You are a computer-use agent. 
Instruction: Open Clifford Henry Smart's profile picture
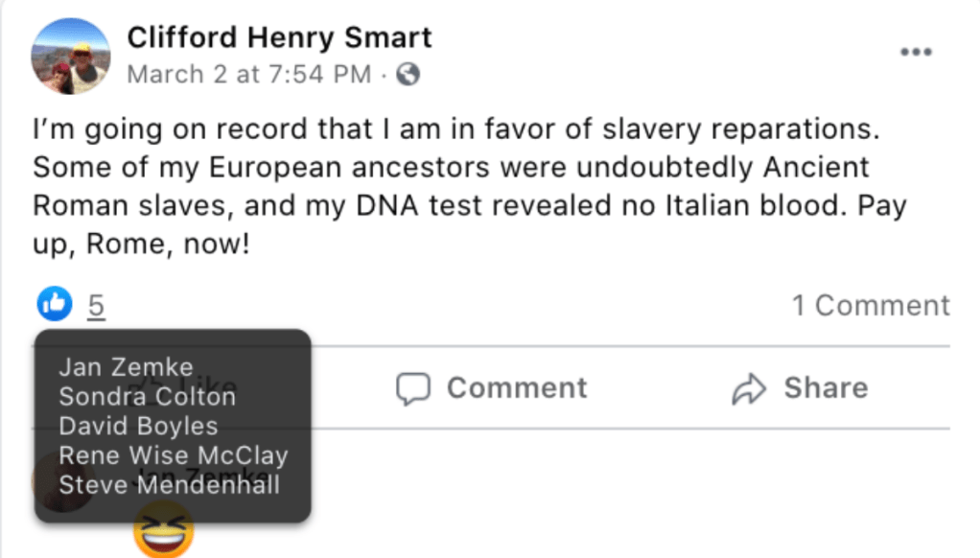(70, 56)
